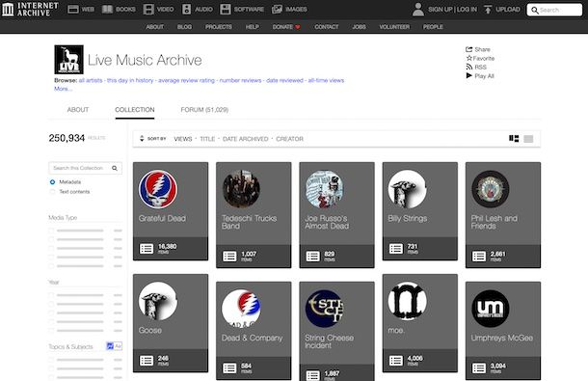Open the Volunteer menu item
The height and width of the screenshot is (381, 588).
[x=394, y=27]
